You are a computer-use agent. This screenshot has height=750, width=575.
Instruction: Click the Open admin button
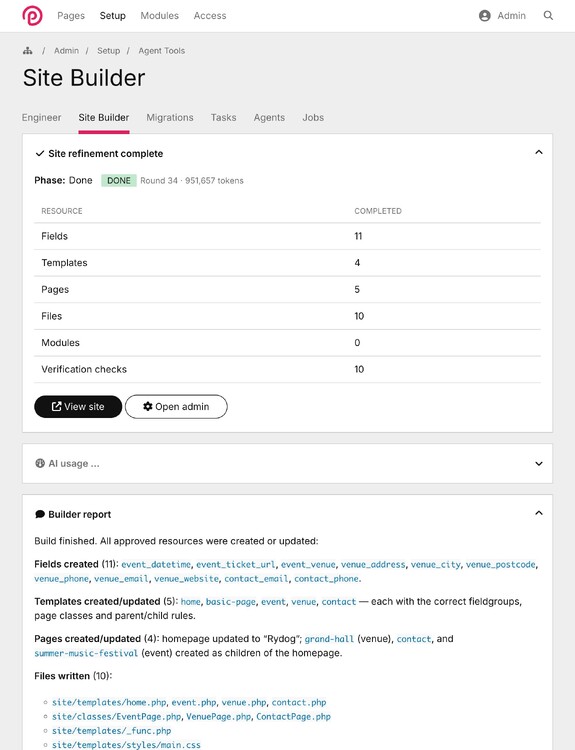tap(176, 407)
